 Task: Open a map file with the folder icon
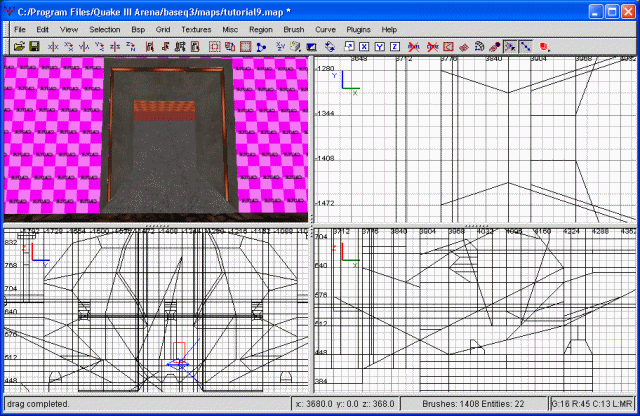coord(19,47)
